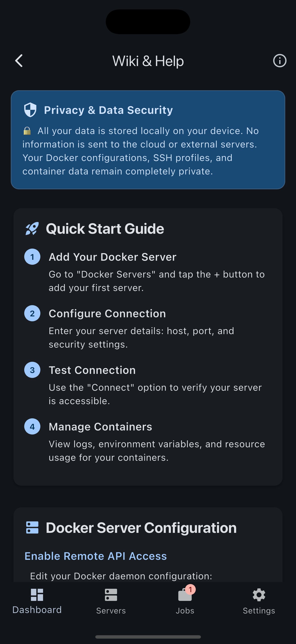Tap the back arrow in header
This screenshot has width=296, height=644.
click(x=19, y=61)
